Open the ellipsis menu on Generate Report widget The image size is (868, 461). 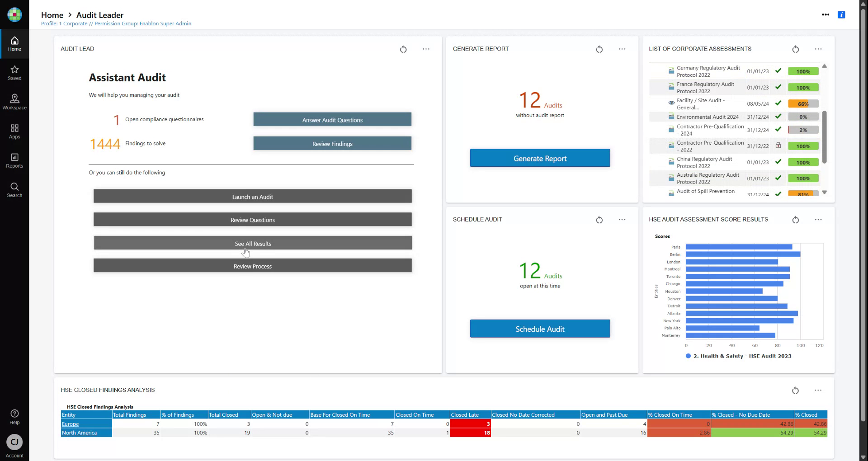click(x=622, y=49)
